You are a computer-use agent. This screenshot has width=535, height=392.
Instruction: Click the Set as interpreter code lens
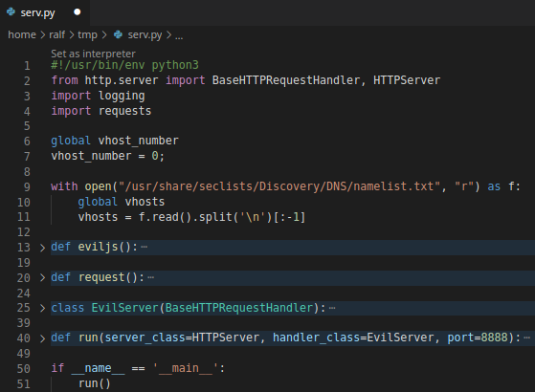point(93,54)
